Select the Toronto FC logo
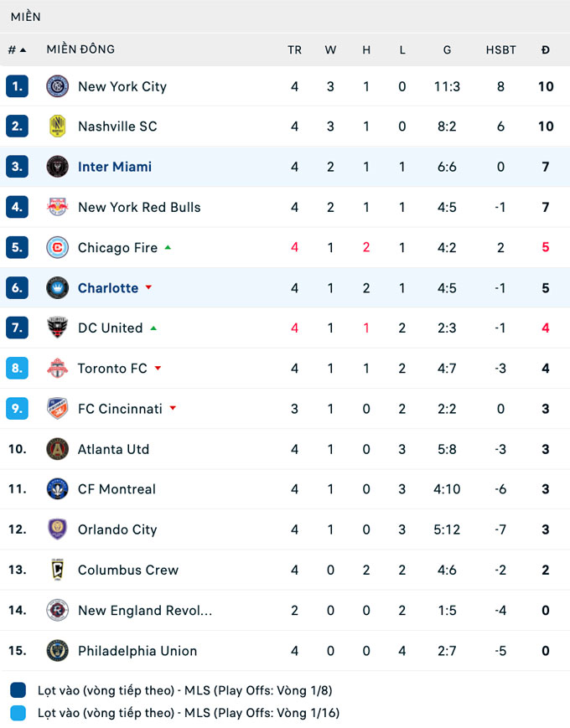 (57, 368)
